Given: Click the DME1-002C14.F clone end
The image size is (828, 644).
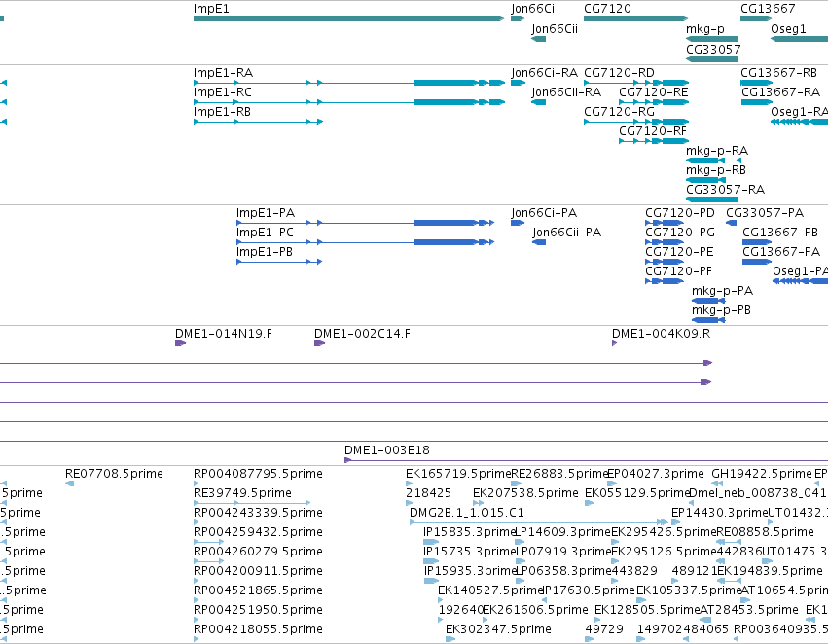Looking at the screenshot, I should pyautogui.click(x=319, y=343).
